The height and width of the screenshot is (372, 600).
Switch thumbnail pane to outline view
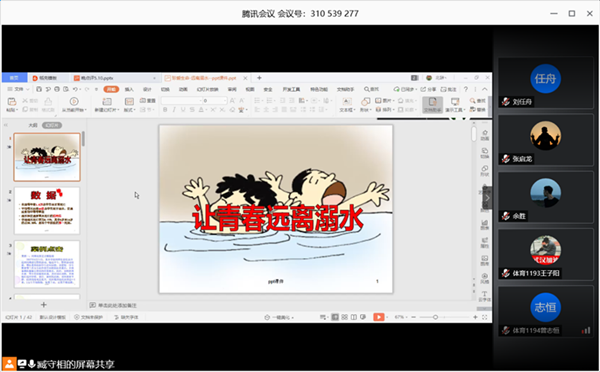[33, 125]
